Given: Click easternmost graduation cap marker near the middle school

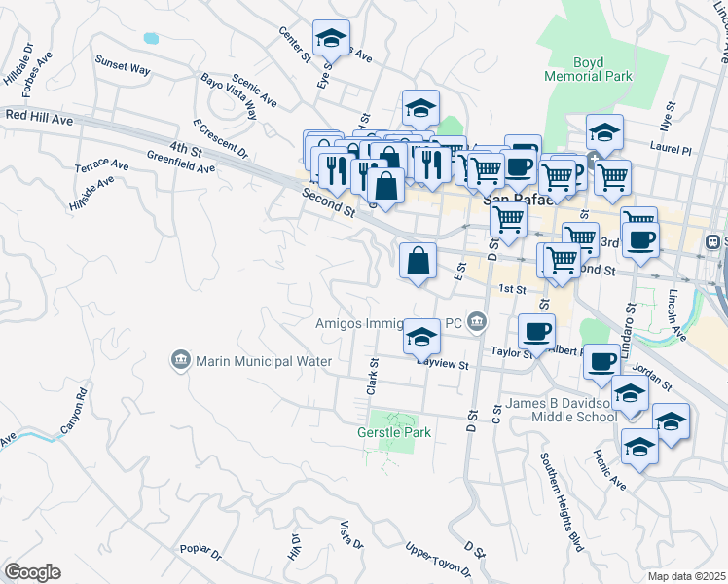Looking at the screenshot, I should [671, 422].
